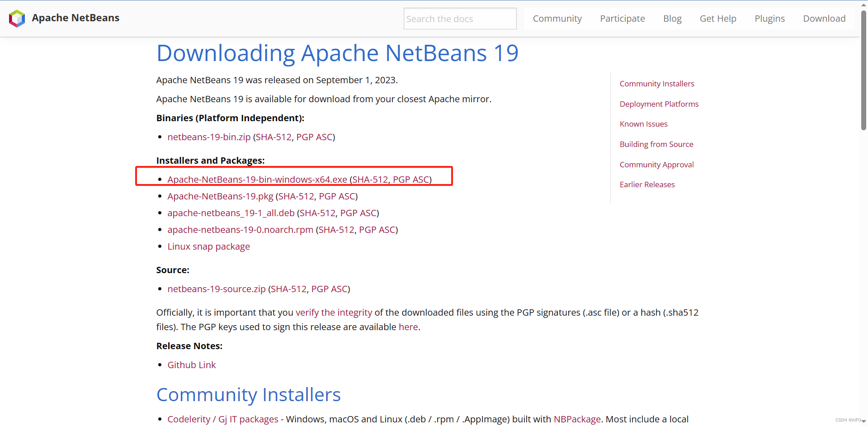
Task: Download netbeans-19-bin.zip binaries
Action: point(209,137)
